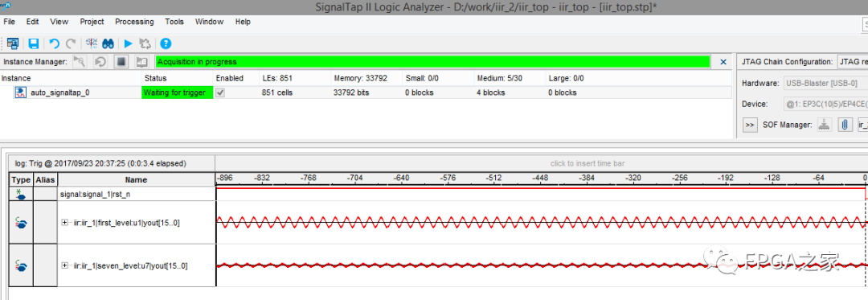Image resolution: width=868 pixels, height=300 pixels.
Task: Click the >> button beside SOF Manager
Action: pyautogui.click(x=750, y=125)
